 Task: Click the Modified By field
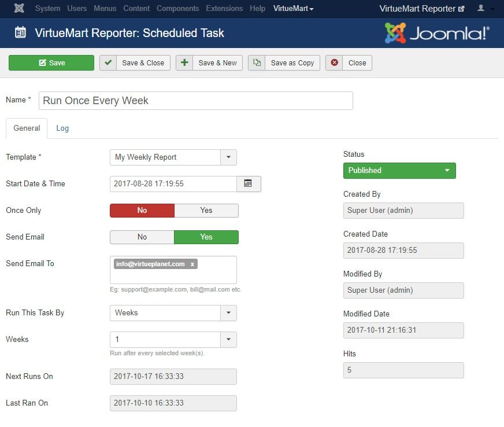click(x=403, y=290)
